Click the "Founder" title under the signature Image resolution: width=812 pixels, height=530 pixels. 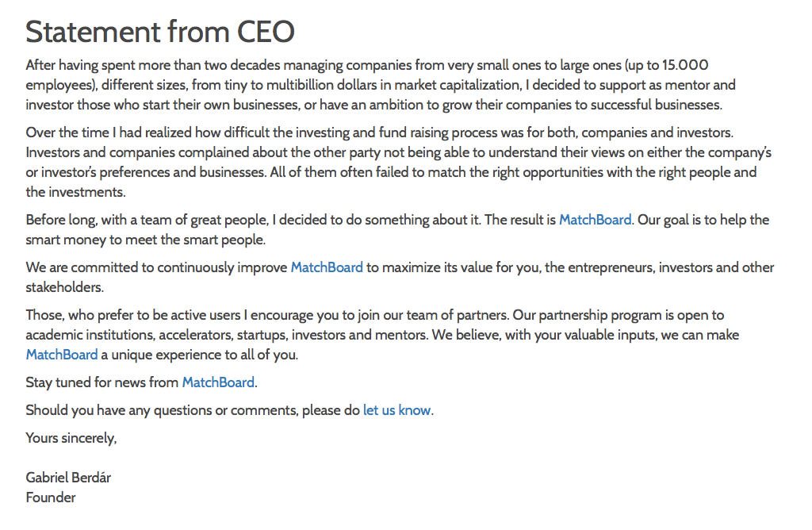point(51,497)
